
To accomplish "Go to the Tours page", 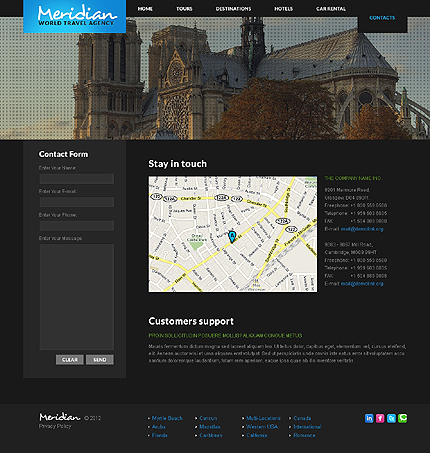I will click(x=184, y=9).
